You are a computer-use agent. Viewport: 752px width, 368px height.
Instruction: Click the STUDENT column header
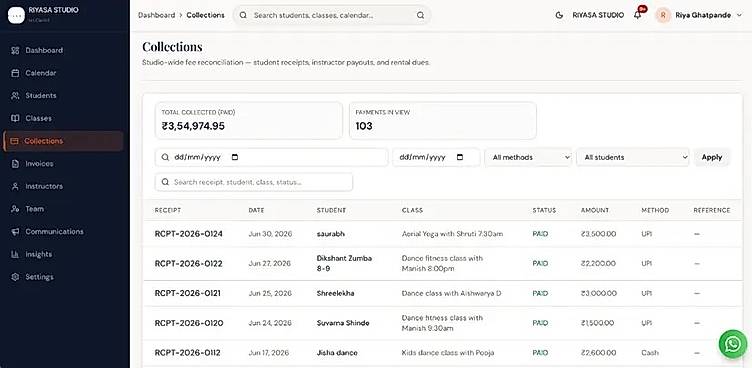pyautogui.click(x=331, y=210)
